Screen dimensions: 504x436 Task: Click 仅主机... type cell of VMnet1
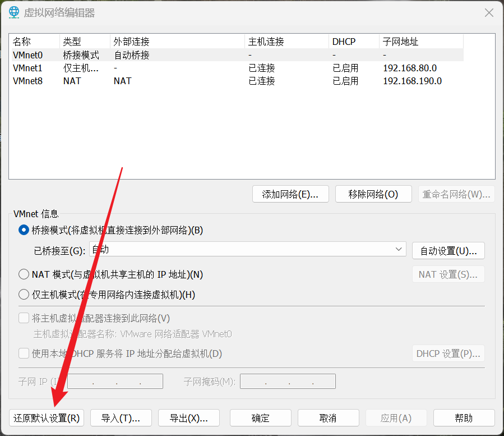[81, 68]
